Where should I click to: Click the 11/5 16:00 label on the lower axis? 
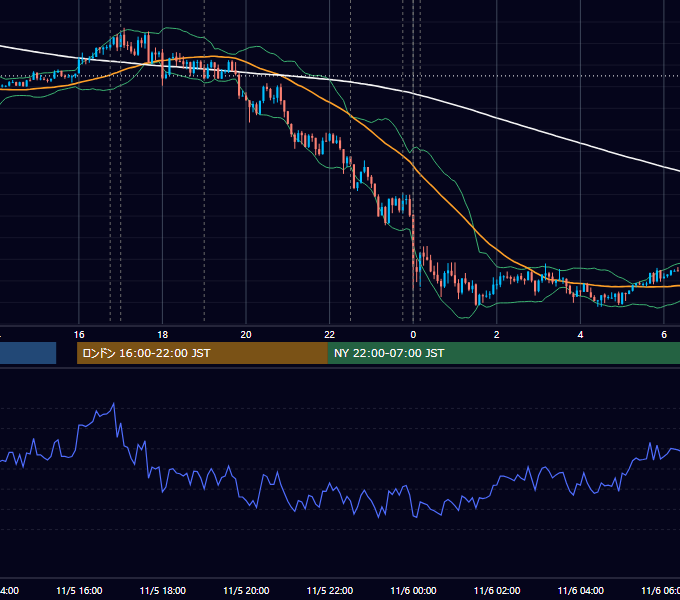point(79,591)
